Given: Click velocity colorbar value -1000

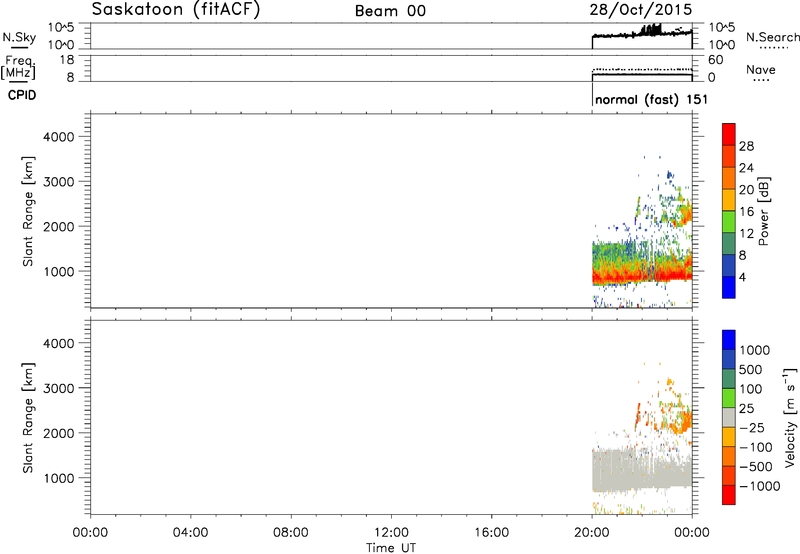Looking at the screenshot, I should [759, 486].
